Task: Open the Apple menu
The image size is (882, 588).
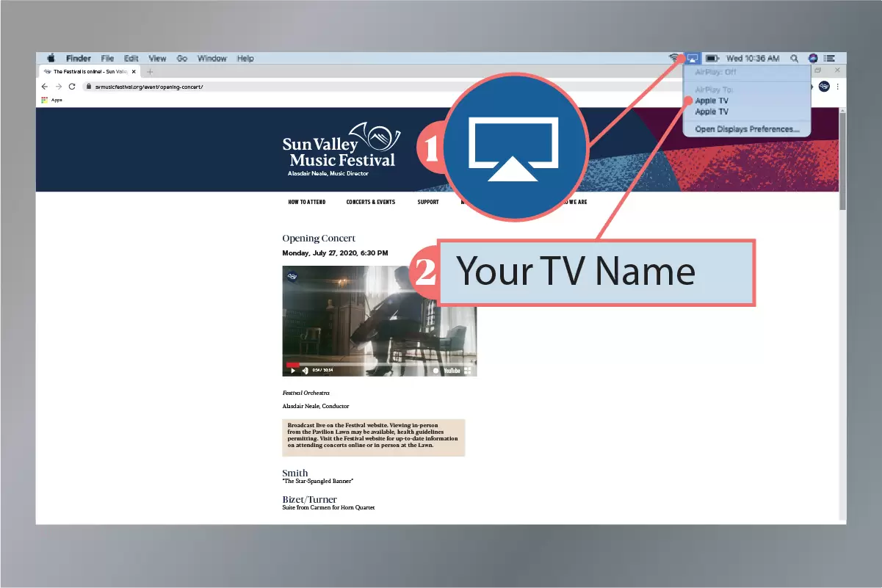Action: point(51,59)
